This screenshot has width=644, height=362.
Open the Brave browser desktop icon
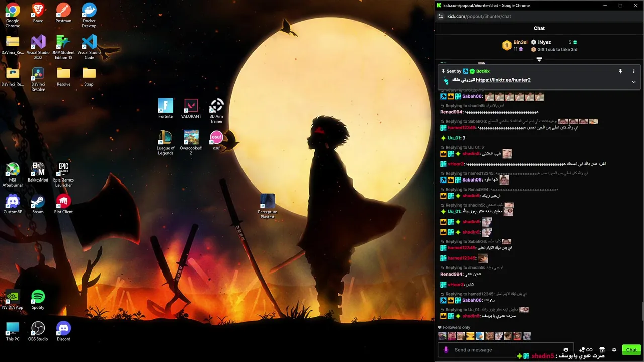coord(38,13)
